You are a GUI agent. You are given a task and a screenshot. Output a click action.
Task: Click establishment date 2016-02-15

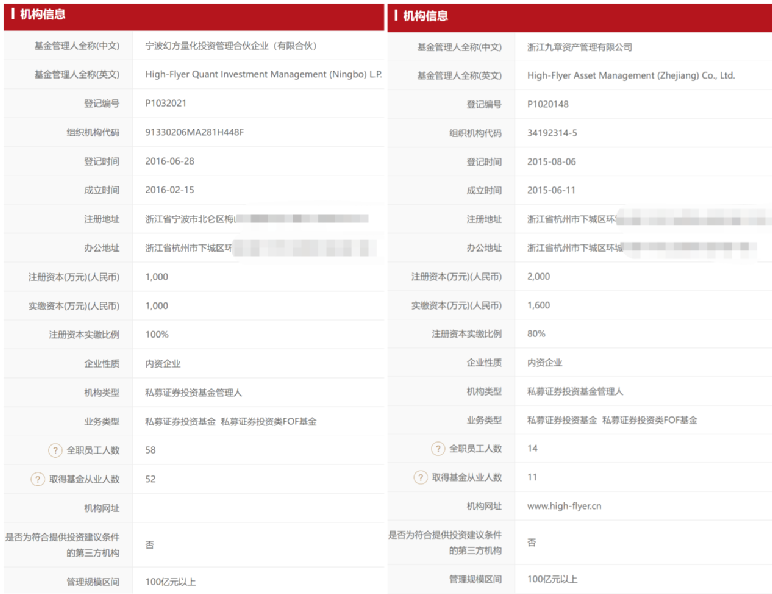(170, 190)
